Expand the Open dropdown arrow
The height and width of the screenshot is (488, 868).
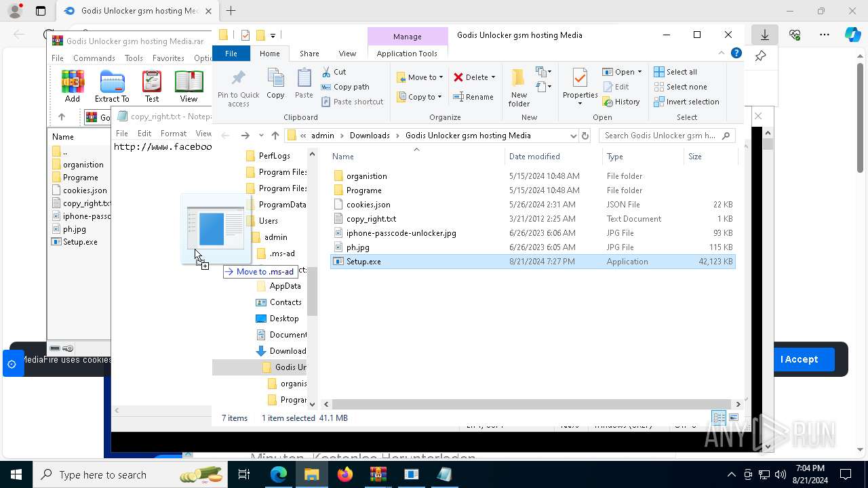point(639,72)
